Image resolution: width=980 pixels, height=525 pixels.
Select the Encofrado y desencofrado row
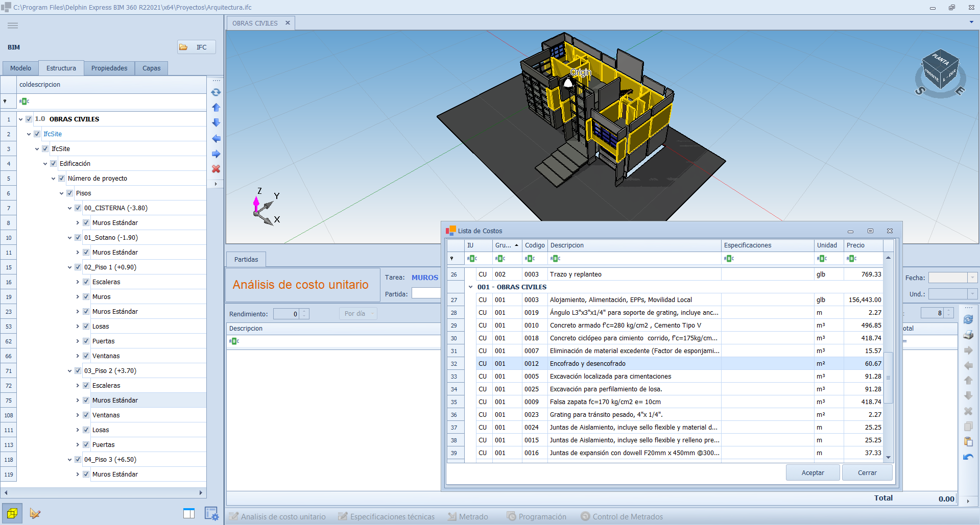(587, 364)
